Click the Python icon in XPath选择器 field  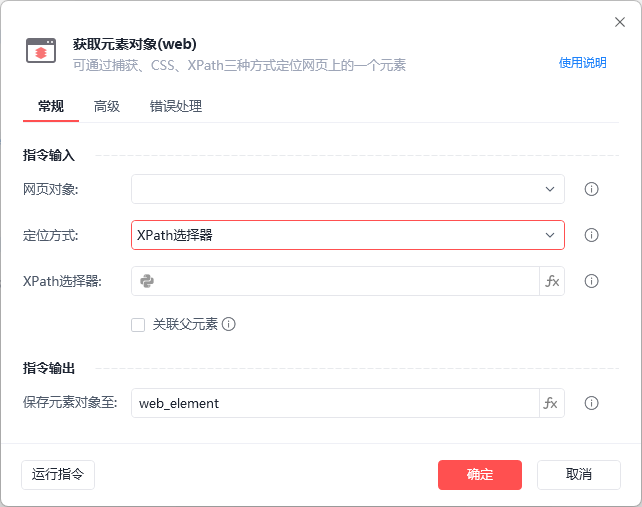click(x=147, y=281)
